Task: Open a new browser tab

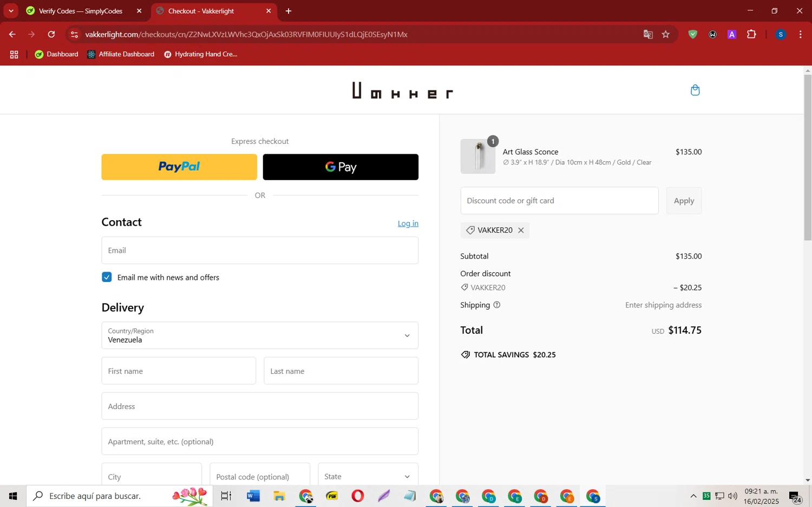Action: (289, 11)
